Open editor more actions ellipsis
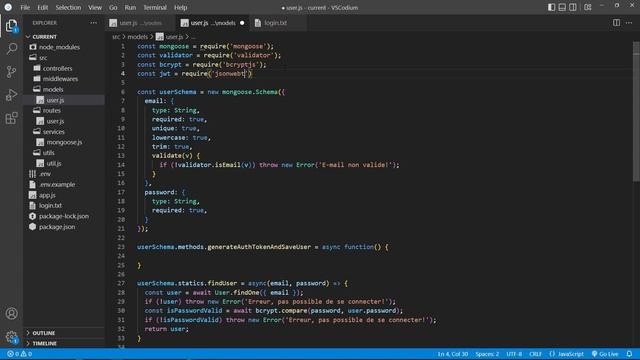The image size is (640, 360). coord(629,23)
